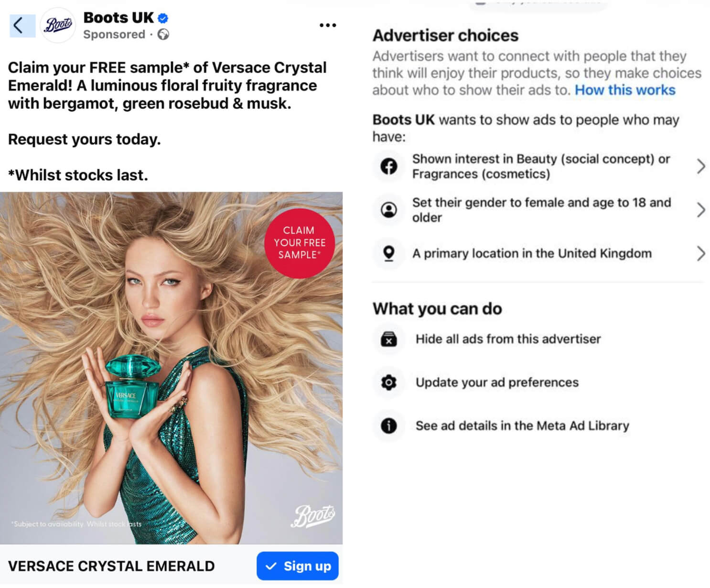Expand the gender female and age row chevron
This screenshot has width=710, height=588.
click(x=701, y=210)
